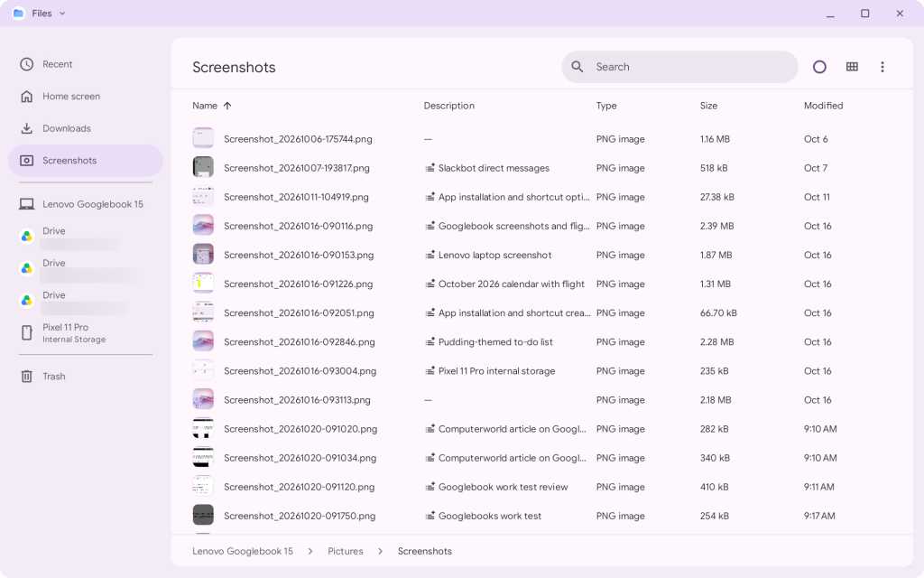The image size is (924, 578).
Task: Click the 'Googlebook work test review' description
Action: (504, 487)
